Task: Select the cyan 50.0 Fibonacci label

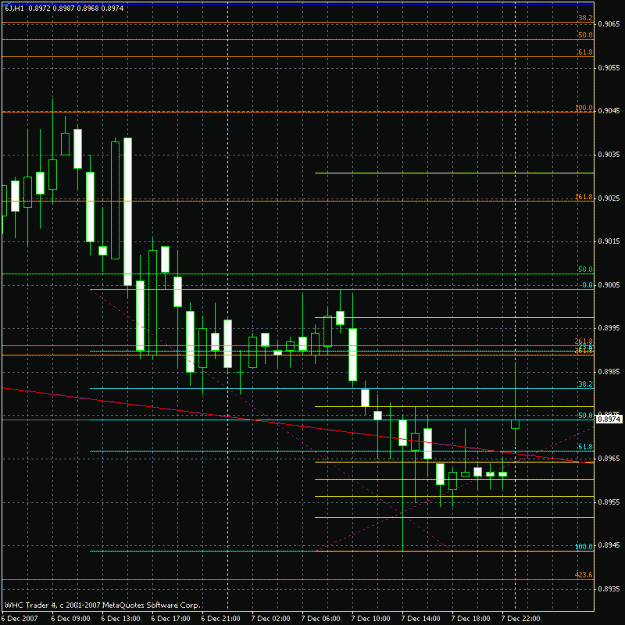Action: point(585,415)
